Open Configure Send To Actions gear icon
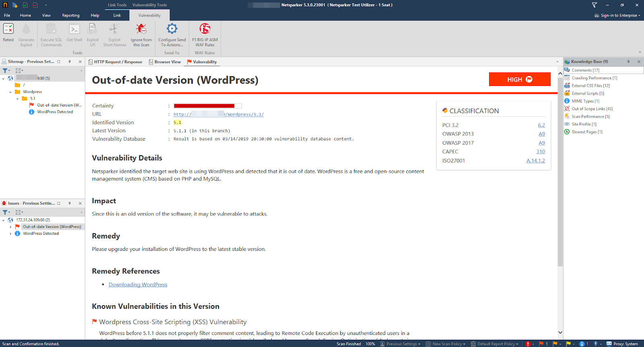Image resolution: width=644 pixels, height=347 pixels. coord(172,29)
